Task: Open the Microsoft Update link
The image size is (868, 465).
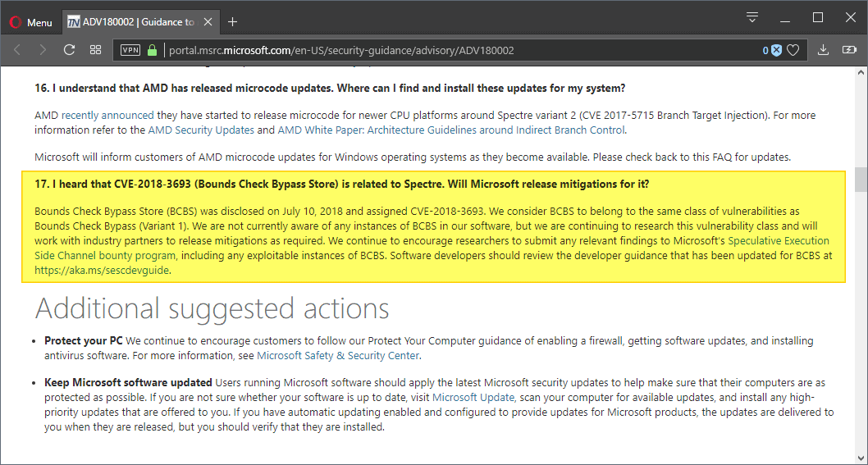Action: 473,398
